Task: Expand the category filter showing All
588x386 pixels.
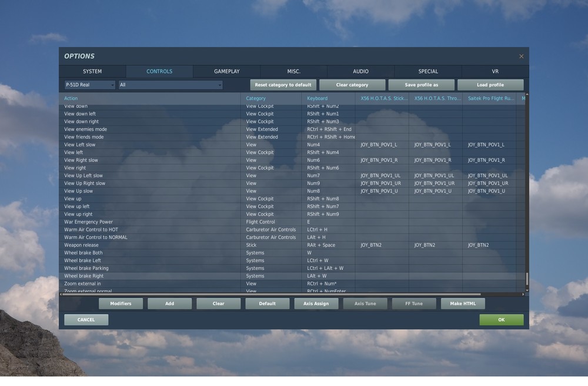Action: tap(171, 84)
